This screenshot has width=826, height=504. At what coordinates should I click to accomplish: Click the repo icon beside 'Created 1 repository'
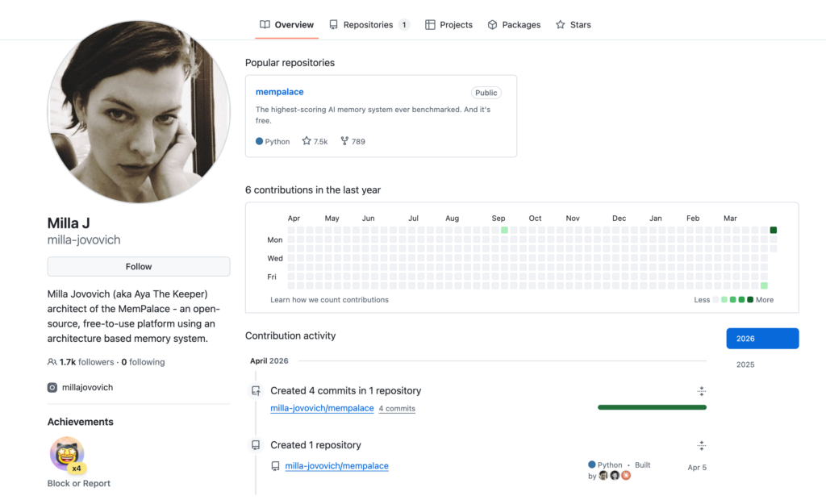pyautogui.click(x=255, y=444)
